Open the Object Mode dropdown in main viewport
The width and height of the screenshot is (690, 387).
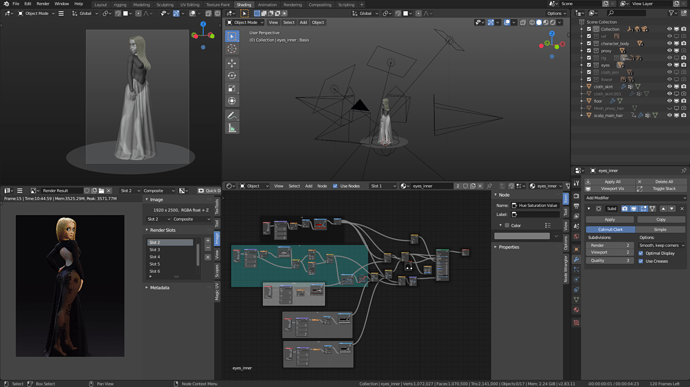[x=246, y=22]
